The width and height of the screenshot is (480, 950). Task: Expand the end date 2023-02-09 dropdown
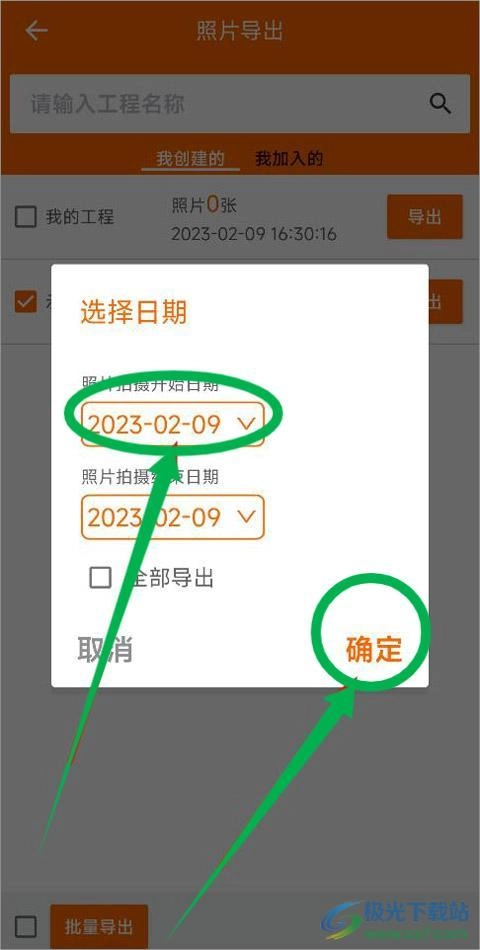point(173,517)
